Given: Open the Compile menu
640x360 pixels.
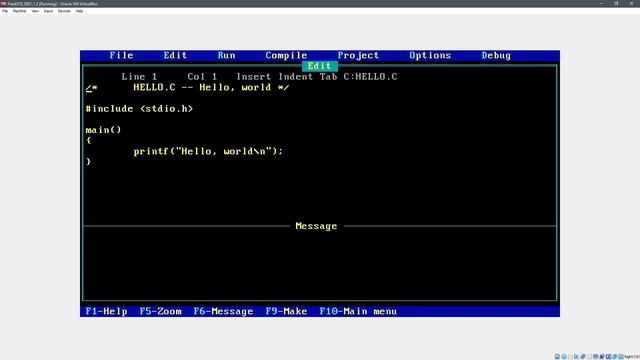Looking at the screenshot, I should [x=286, y=56].
